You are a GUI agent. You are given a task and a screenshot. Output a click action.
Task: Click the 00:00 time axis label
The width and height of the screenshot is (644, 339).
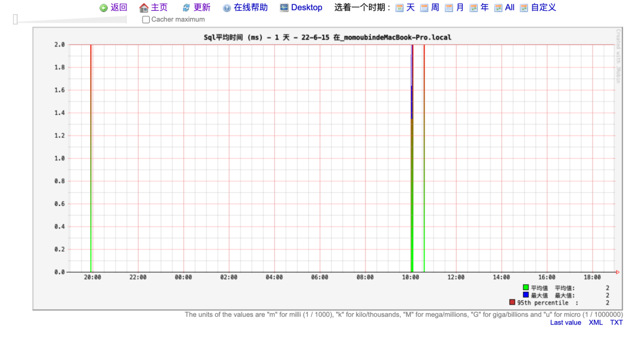click(183, 278)
